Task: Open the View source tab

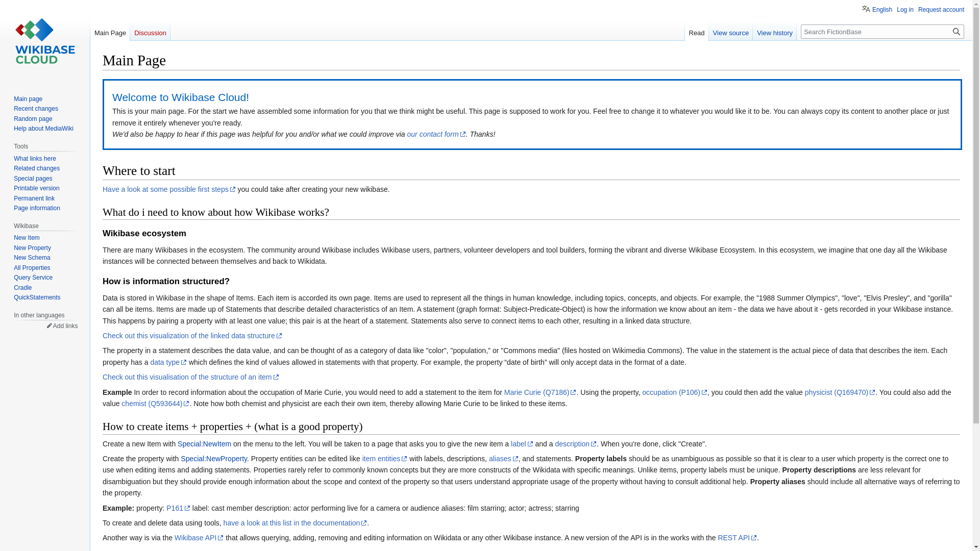Action: [x=730, y=33]
